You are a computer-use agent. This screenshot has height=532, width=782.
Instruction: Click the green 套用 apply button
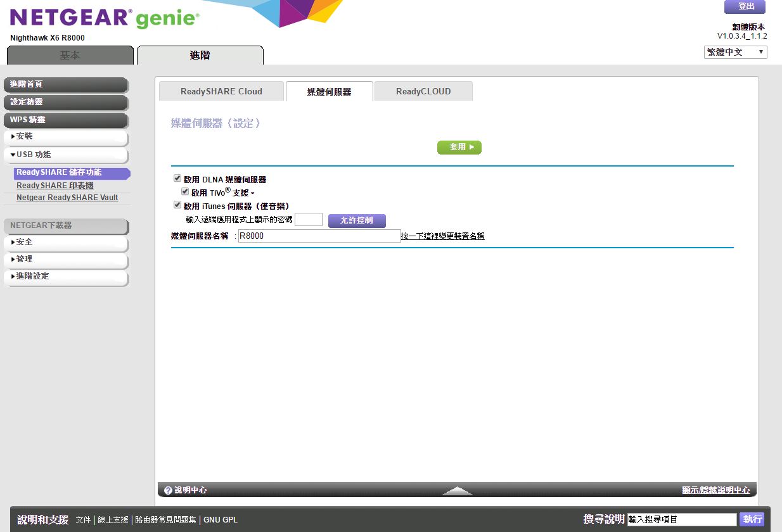pos(459,147)
